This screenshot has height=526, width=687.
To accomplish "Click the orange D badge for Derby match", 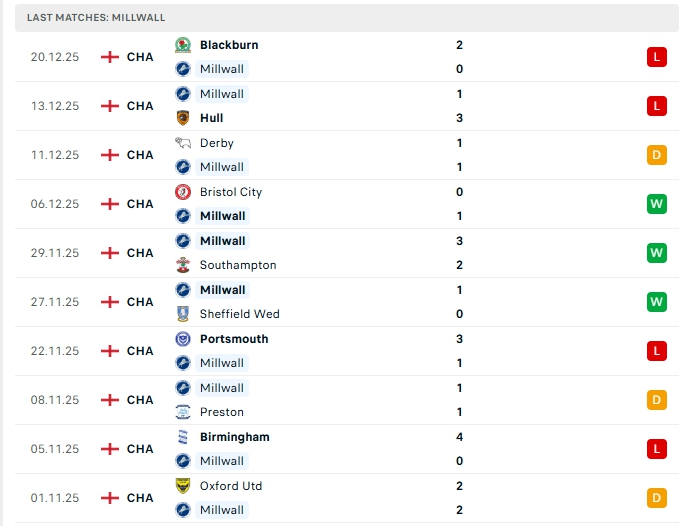I will coord(656,155).
